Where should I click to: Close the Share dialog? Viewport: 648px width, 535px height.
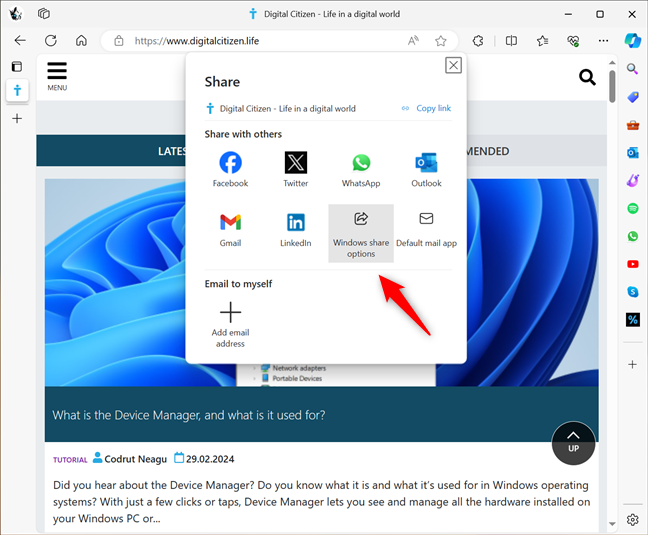pos(453,65)
